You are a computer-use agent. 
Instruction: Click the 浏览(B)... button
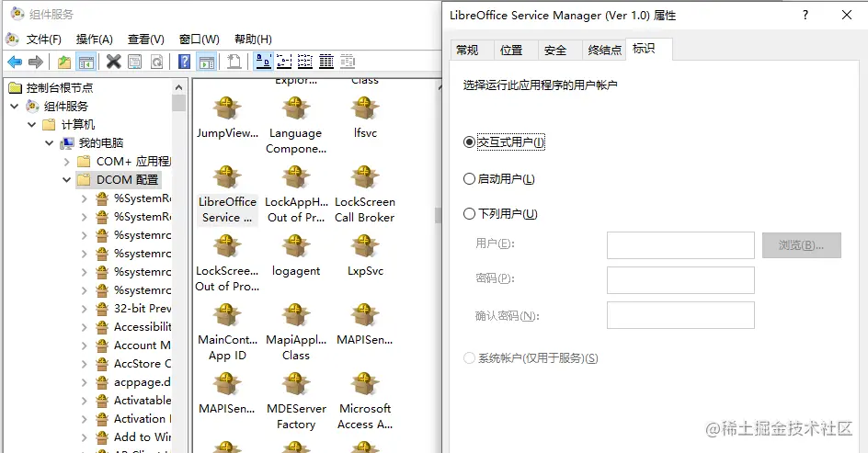pos(802,245)
